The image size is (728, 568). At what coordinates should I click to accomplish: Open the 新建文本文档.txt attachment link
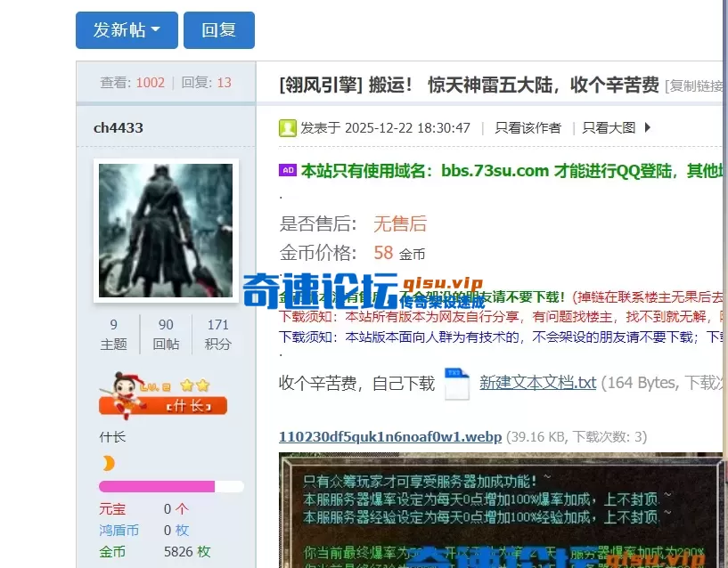pos(539,383)
